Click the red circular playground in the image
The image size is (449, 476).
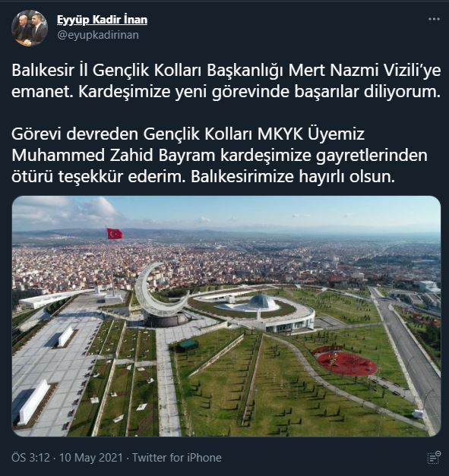(x=346, y=361)
